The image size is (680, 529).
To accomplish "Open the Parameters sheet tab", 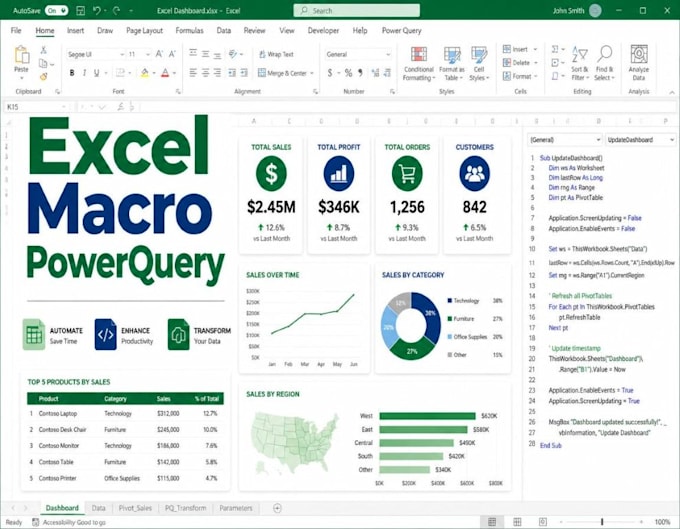I will (x=236, y=508).
